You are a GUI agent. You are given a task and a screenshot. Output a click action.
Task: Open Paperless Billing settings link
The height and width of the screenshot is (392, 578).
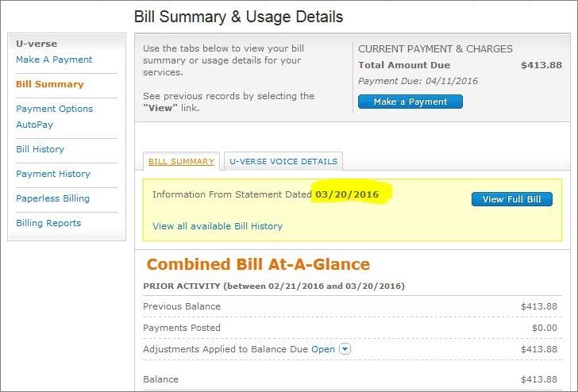pos(52,198)
